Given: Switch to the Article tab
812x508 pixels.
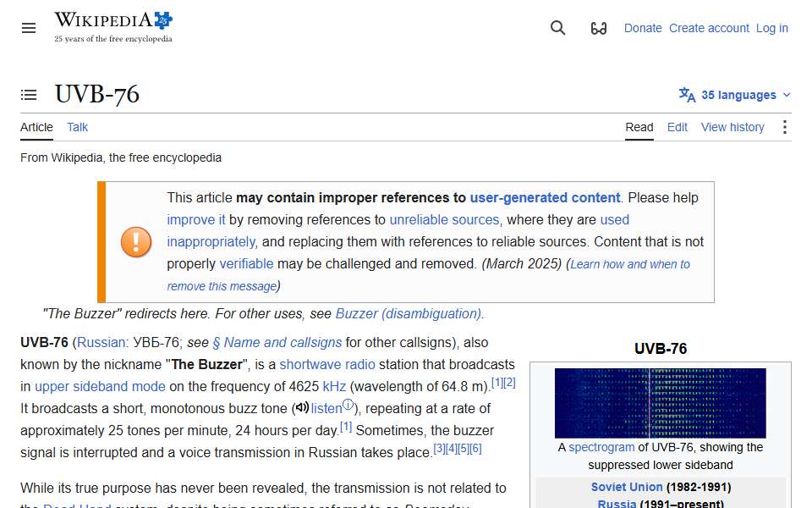Looking at the screenshot, I should 36,127.
